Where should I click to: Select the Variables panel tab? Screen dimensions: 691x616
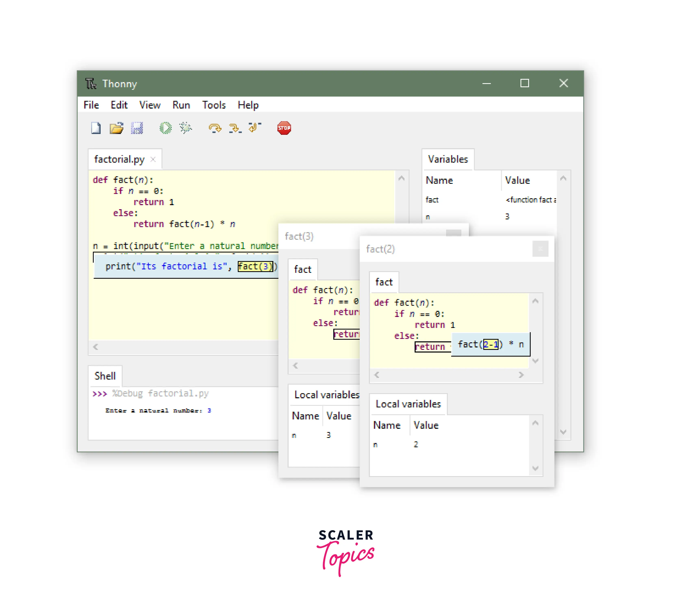click(448, 159)
